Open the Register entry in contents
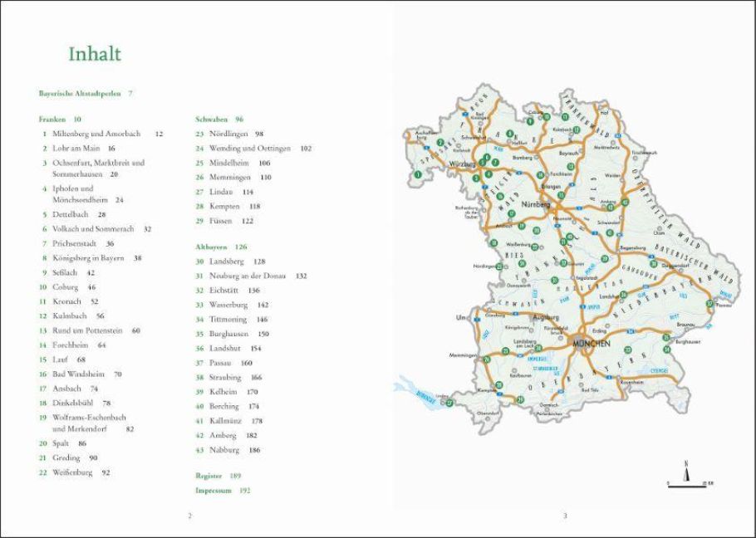Viewport: 756px width, 538px height. pos(209,476)
